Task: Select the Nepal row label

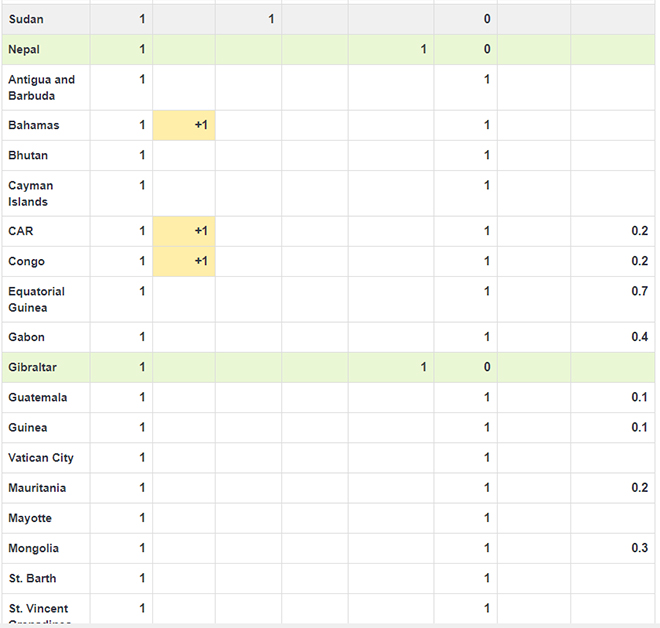Action: coord(24,49)
